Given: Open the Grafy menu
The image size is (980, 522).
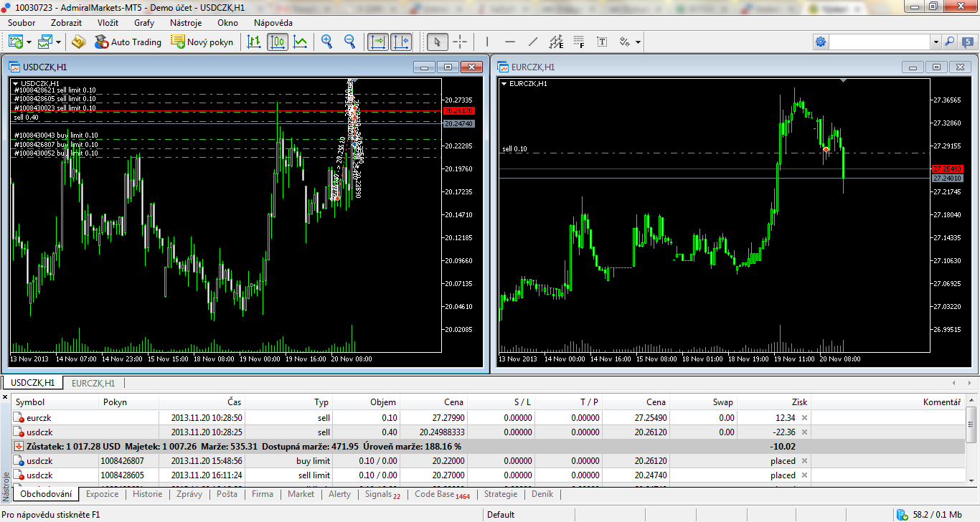Looking at the screenshot, I should pos(144,22).
